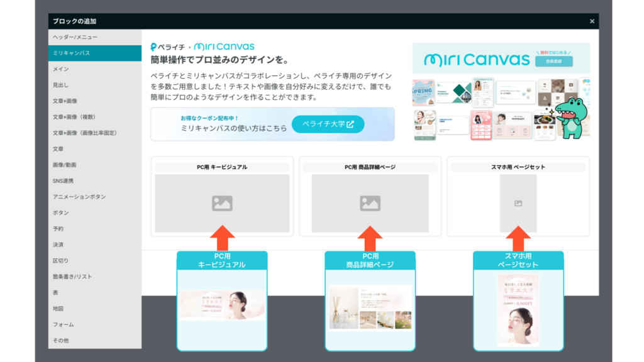
Task: Click the 簡単操作でプロ並みのデザインを。 heading
Action: (220, 60)
